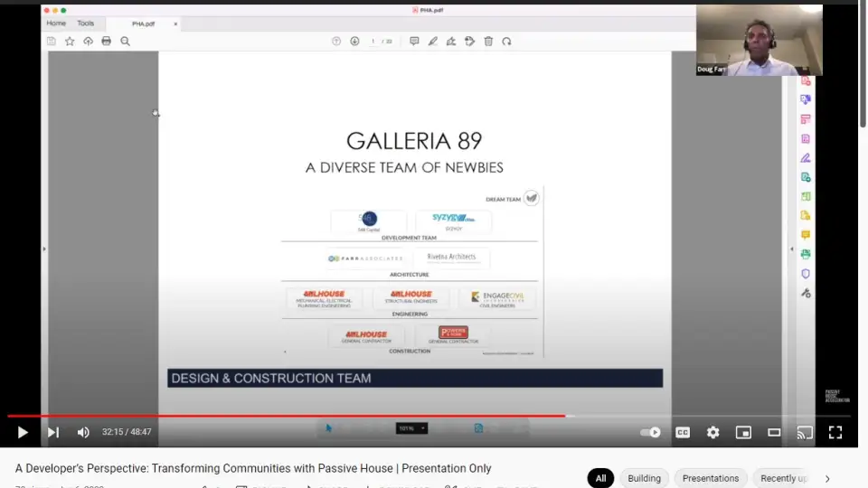The image size is (868, 488).
Task: Switch to theater mode view
Action: click(x=774, y=433)
